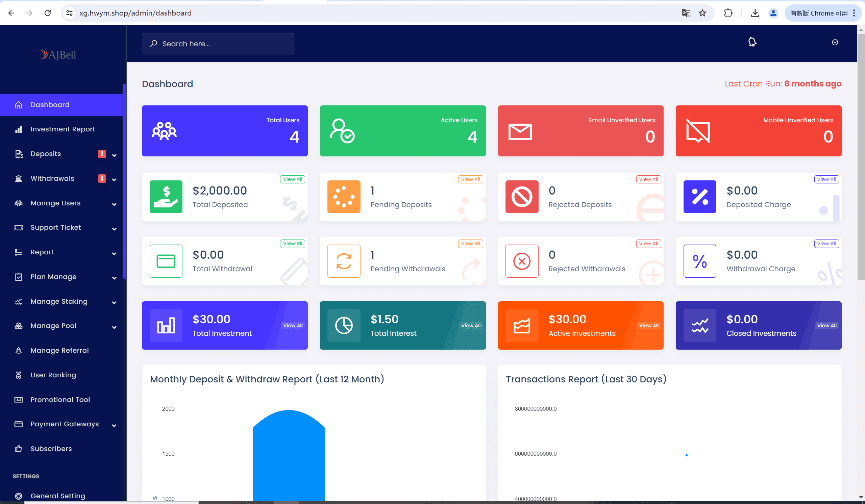Go to the Subscribers menu item

coord(51,448)
